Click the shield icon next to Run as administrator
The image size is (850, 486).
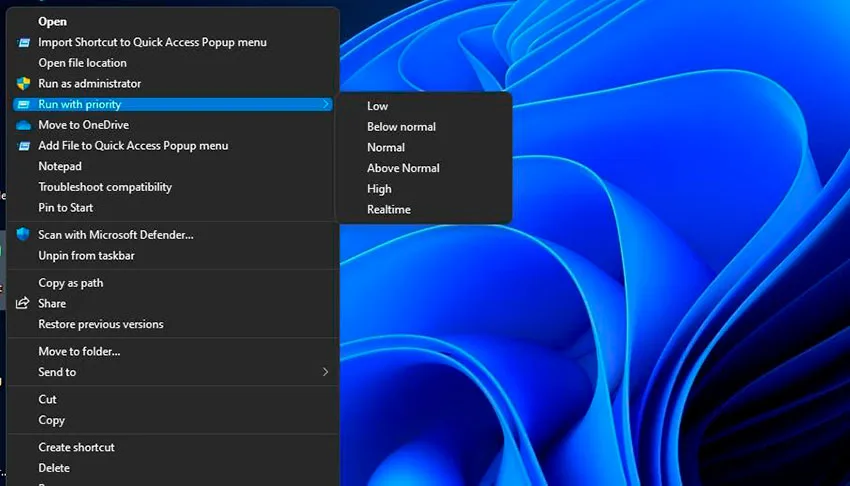pos(23,83)
